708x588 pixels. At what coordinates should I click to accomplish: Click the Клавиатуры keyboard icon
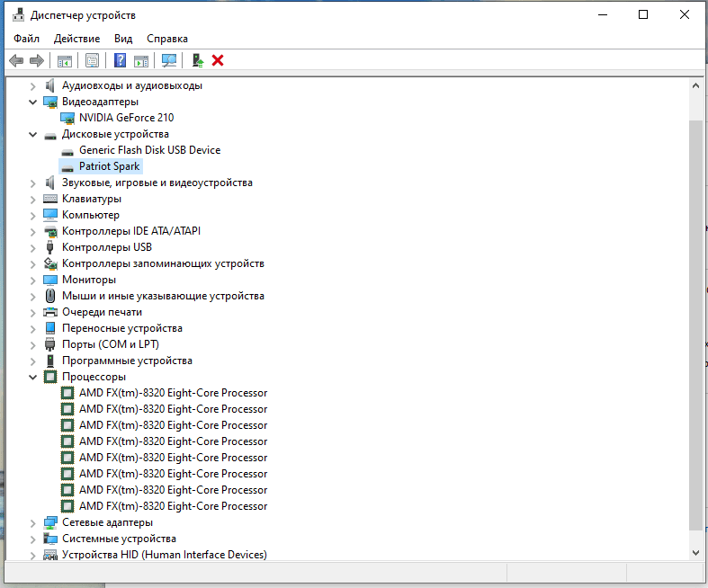pyautogui.click(x=50, y=199)
